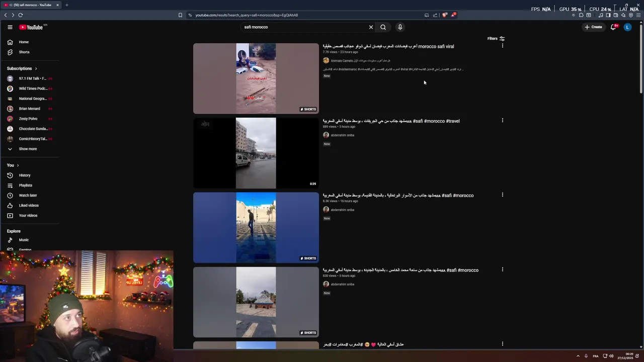Screen dimensions: 644x362
Task: Open the square fountain Shorts thumbnail
Action: point(256,302)
